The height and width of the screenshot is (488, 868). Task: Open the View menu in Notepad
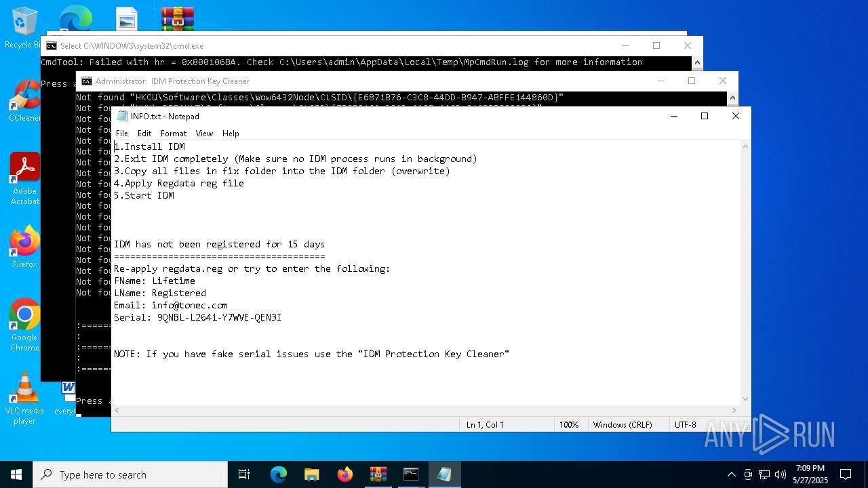pos(204,134)
